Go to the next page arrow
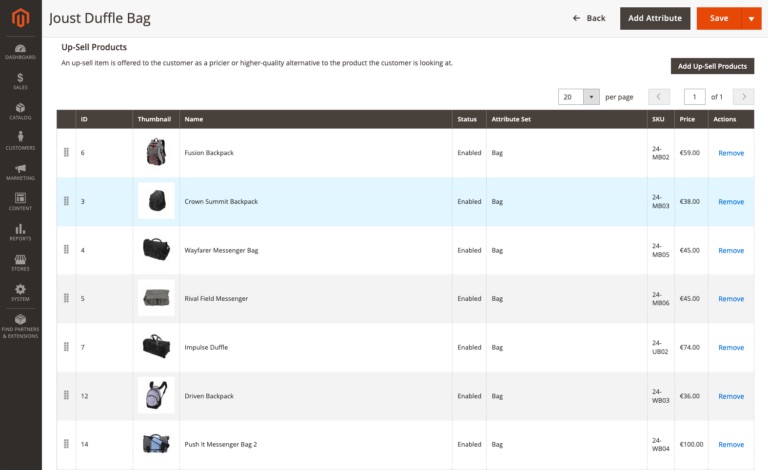This screenshot has width=768, height=470. click(x=743, y=97)
